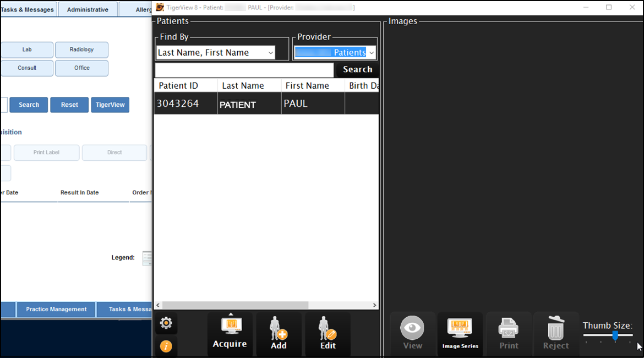Click the blue TigerView button
The image size is (644, 358).
click(110, 105)
